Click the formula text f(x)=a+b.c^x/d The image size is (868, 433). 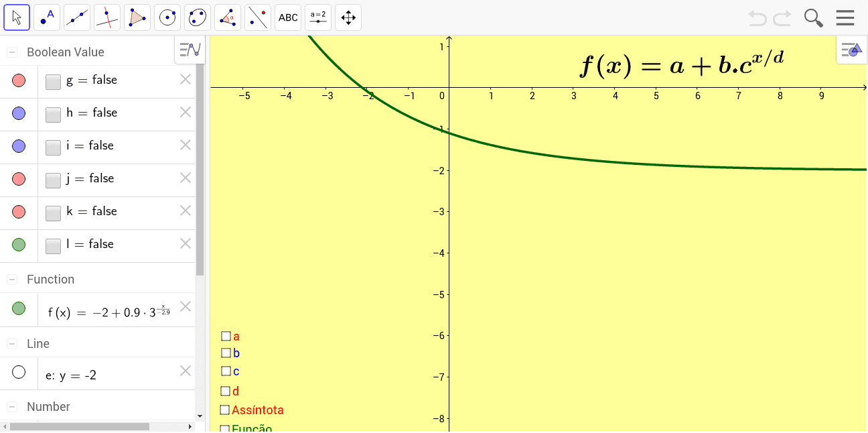point(682,64)
